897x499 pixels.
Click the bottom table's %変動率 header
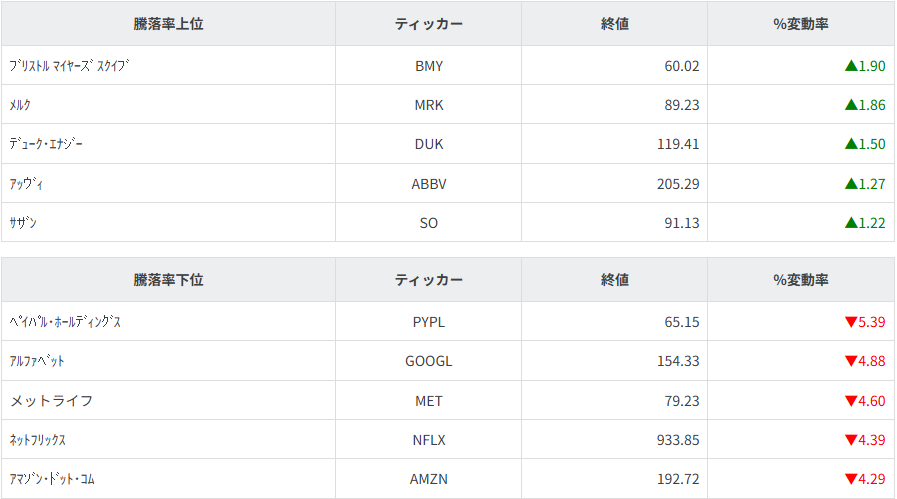tap(800, 280)
